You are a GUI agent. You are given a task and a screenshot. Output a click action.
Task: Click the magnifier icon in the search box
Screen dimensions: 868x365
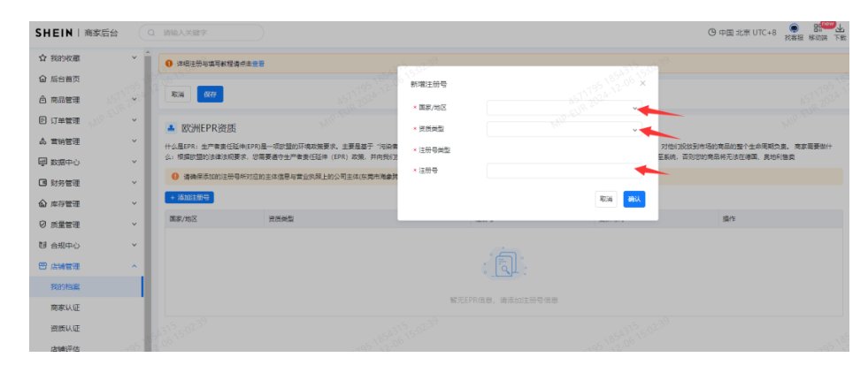(151, 33)
